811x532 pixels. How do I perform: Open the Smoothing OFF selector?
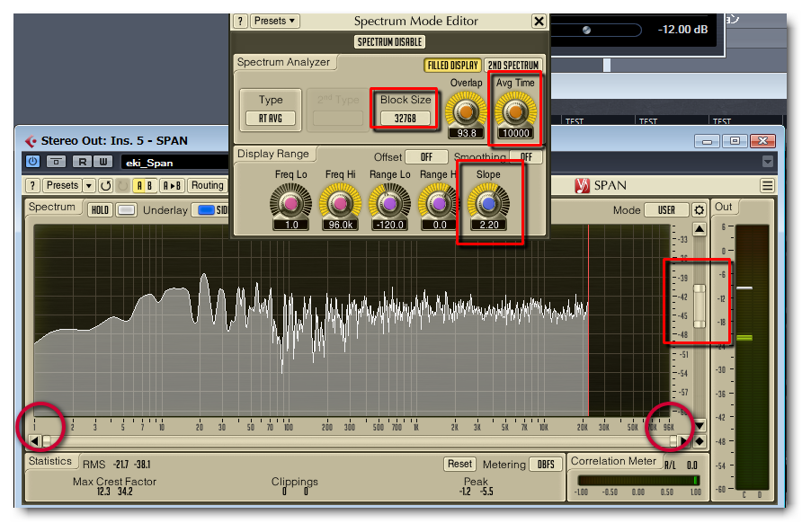click(x=526, y=157)
